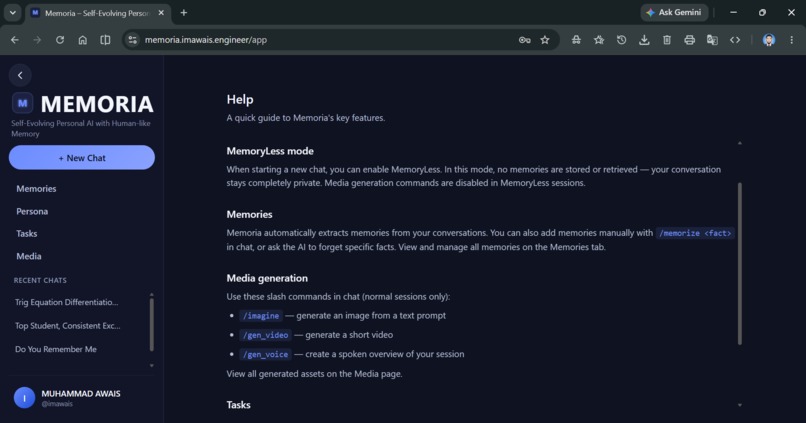Viewport: 806px width, 423px height.
Task: Open the developer code brackets icon
Action: coord(735,40)
